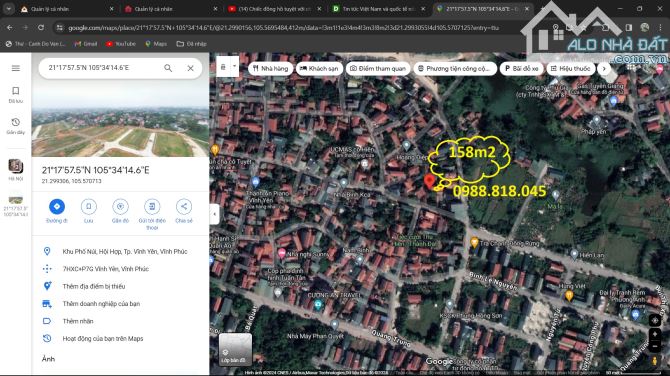The width and height of the screenshot is (670, 376).
Task: Open the tab search dropdown
Action: [x=9, y=9]
